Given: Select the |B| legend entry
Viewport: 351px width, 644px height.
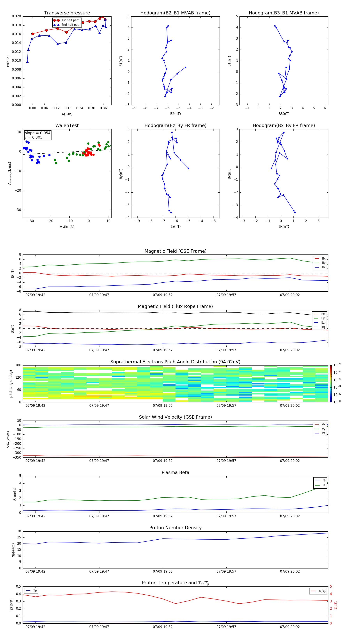Looking at the screenshot, I should pos(320,327).
